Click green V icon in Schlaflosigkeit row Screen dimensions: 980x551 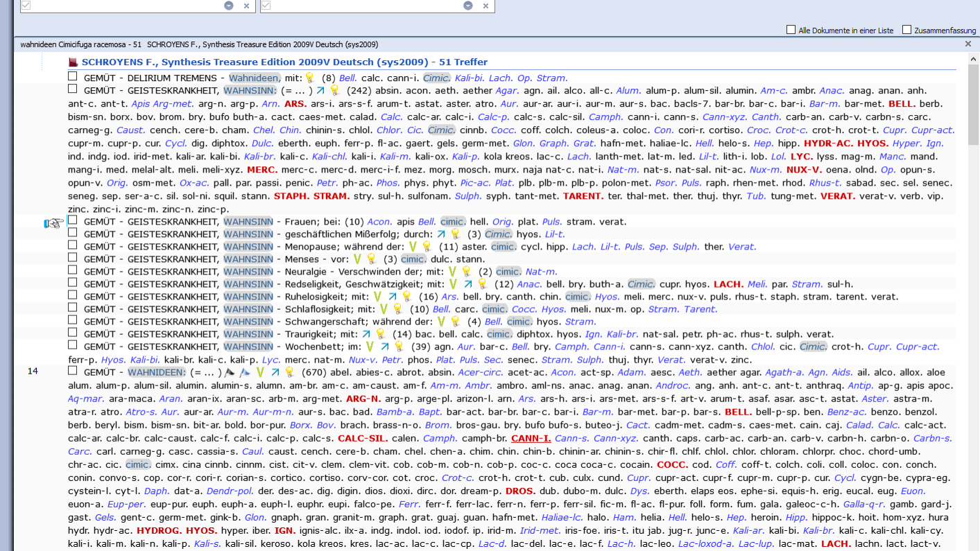click(384, 309)
